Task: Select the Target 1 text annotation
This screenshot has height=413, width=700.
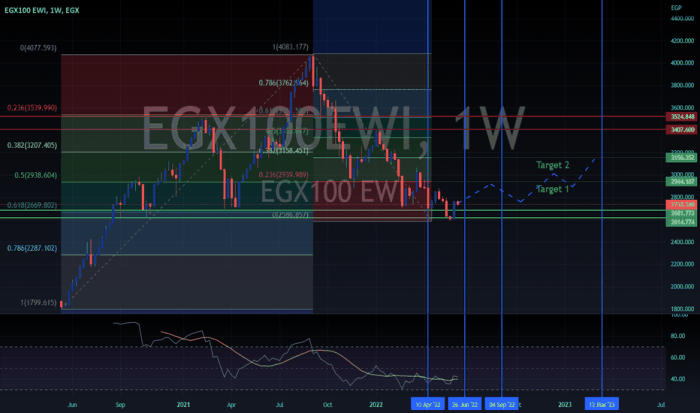Action: coord(552,189)
